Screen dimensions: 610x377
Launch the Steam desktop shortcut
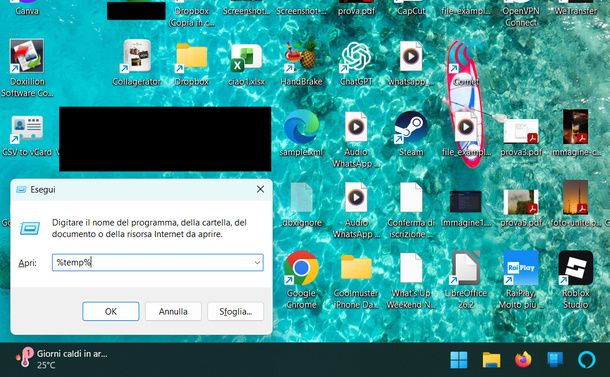click(411, 127)
